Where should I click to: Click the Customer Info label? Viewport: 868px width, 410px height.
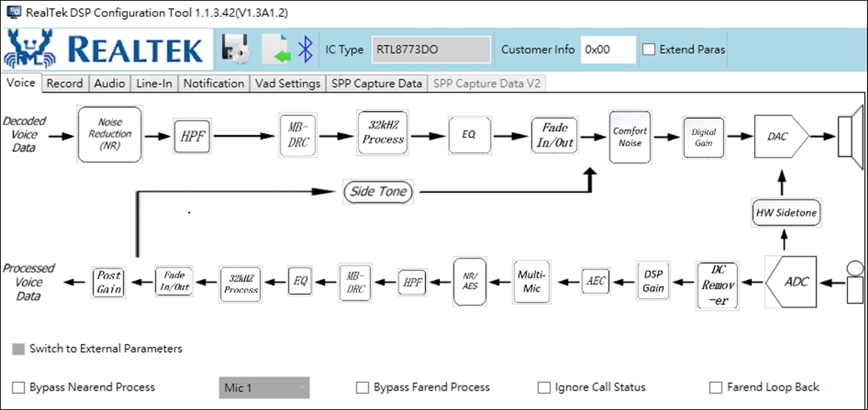[x=538, y=49]
